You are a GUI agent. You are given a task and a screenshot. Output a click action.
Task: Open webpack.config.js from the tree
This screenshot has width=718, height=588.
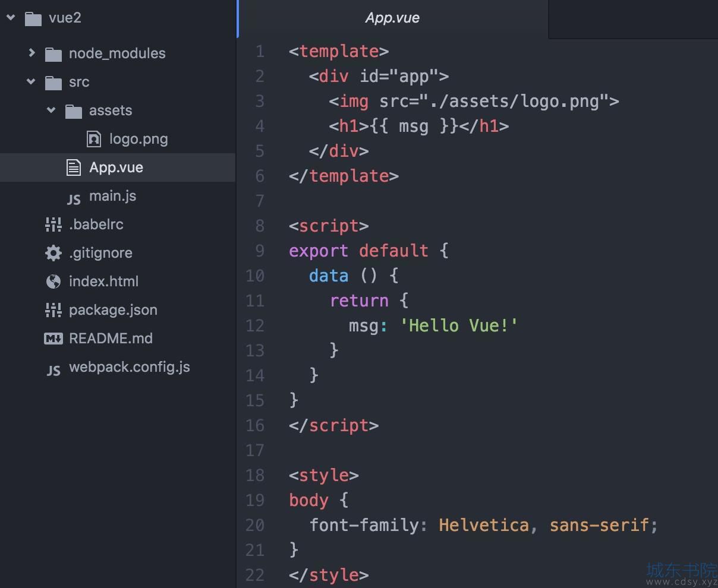(x=130, y=367)
